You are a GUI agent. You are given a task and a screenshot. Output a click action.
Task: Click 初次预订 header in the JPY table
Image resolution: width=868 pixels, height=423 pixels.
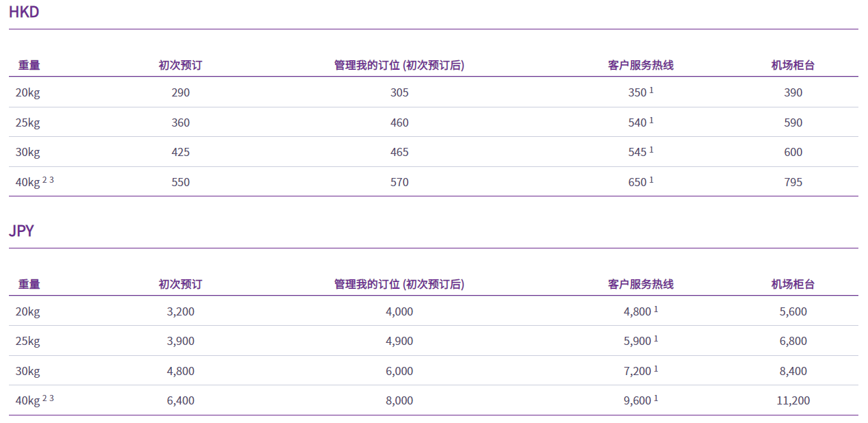tap(180, 284)
